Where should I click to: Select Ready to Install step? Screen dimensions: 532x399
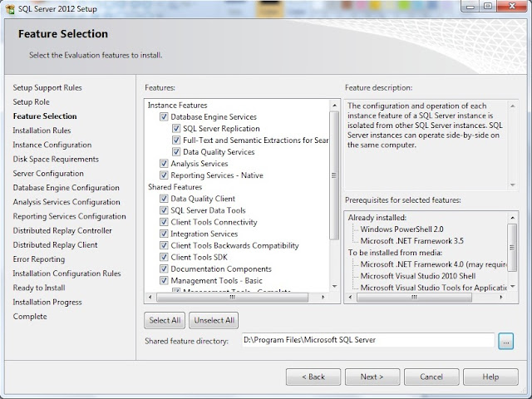pyautogui.click(x=39, y=288)
